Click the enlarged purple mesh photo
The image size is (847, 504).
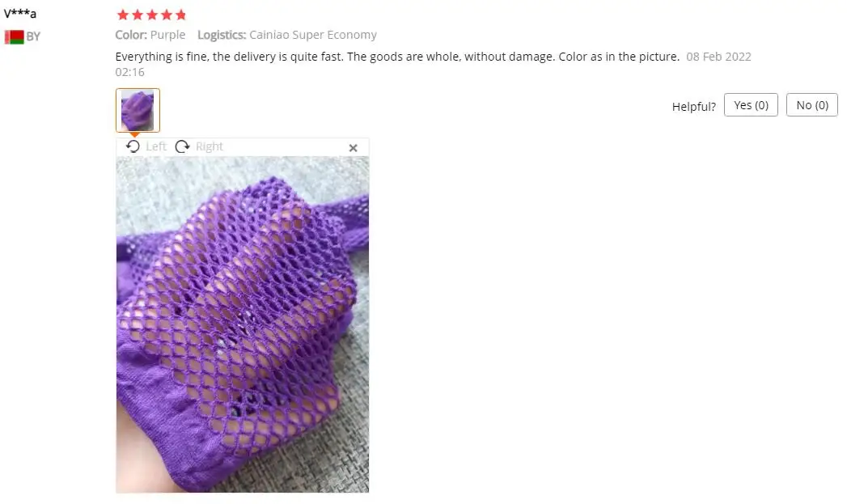[243, 324]
